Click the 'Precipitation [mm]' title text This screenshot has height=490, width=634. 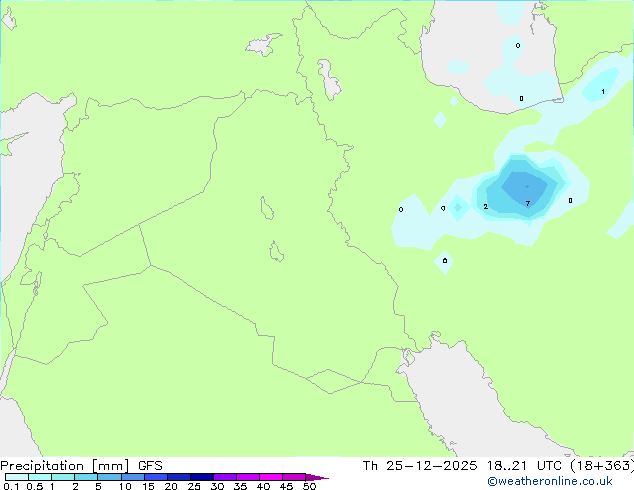65,466
